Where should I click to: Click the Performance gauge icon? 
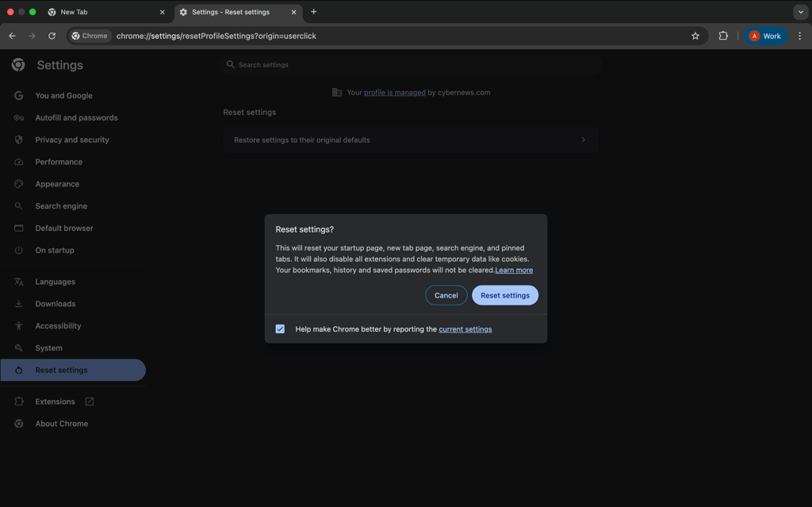pyautogui.click(x=19, y=162)
